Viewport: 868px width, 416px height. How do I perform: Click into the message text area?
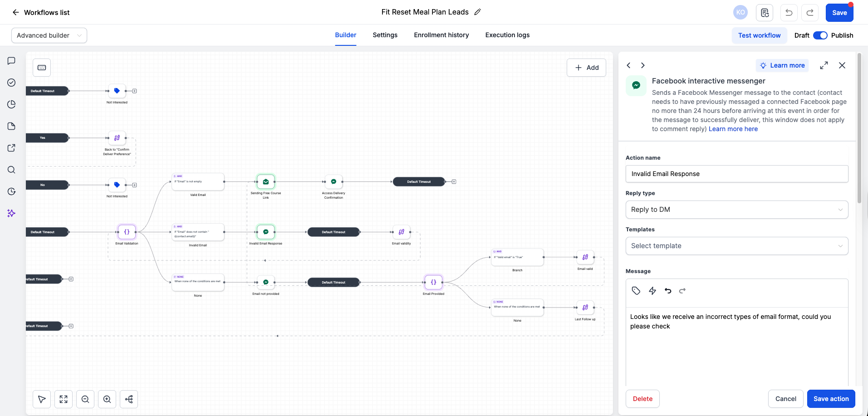click(737, 347)
